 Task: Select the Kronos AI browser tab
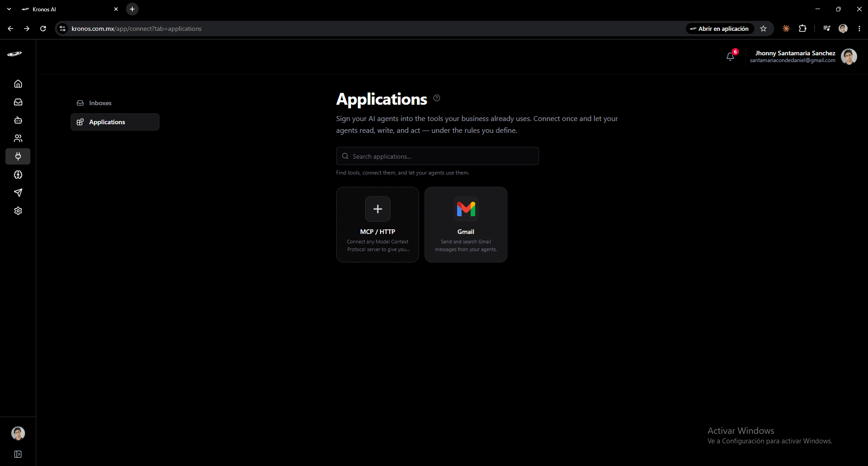click(70, 9)
